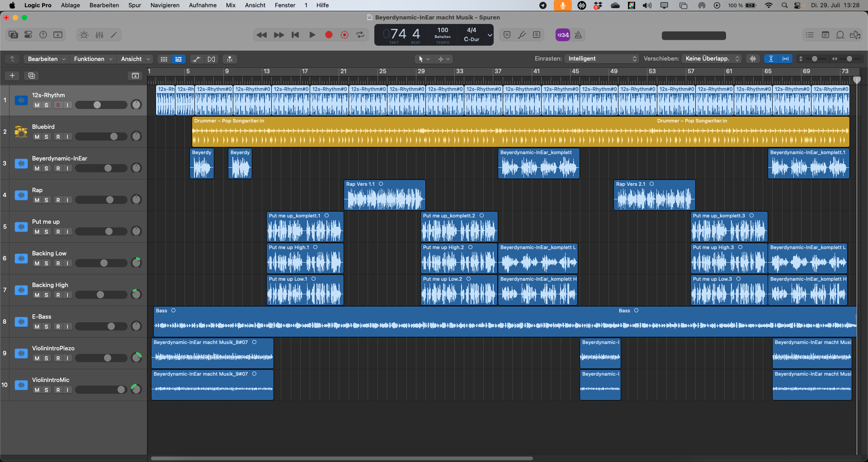Open the Inspector icon in toolbar
868x462 pixels.
(x=28, y=35)
